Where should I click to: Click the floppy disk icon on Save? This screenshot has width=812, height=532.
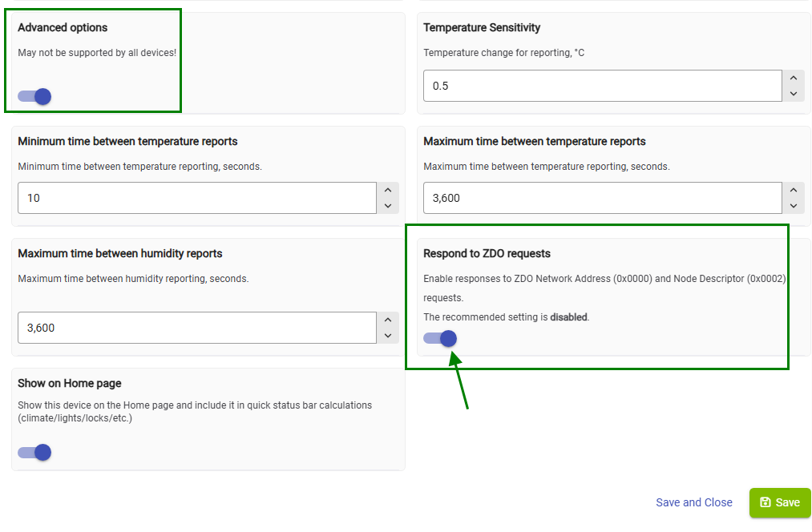tap(765, 502)
